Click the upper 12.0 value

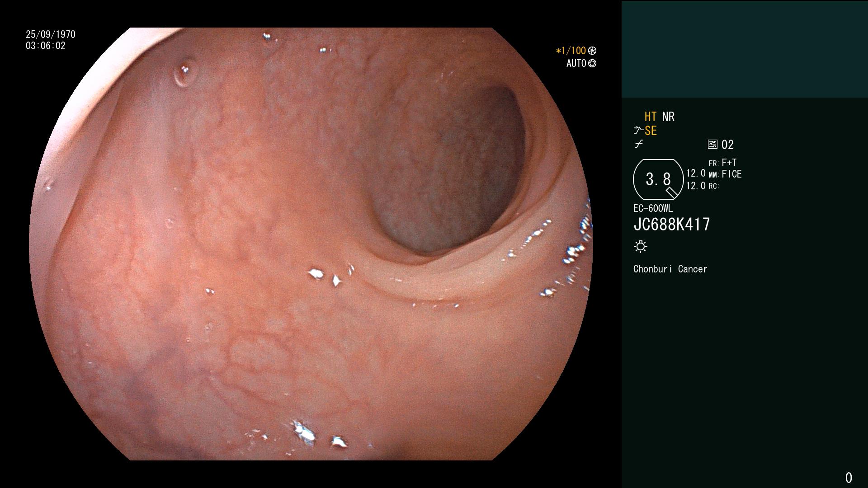[696, 173]
